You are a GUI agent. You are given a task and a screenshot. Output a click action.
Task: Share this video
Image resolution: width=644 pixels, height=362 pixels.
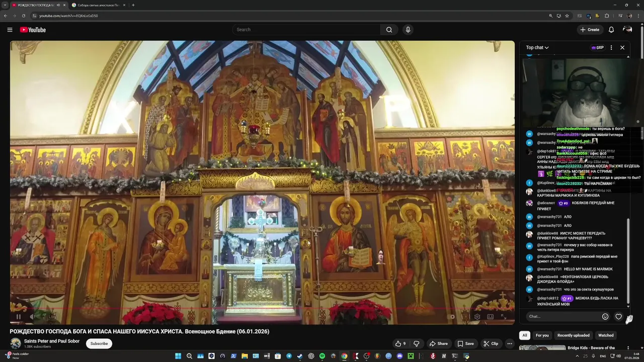[x=438, y=343]
